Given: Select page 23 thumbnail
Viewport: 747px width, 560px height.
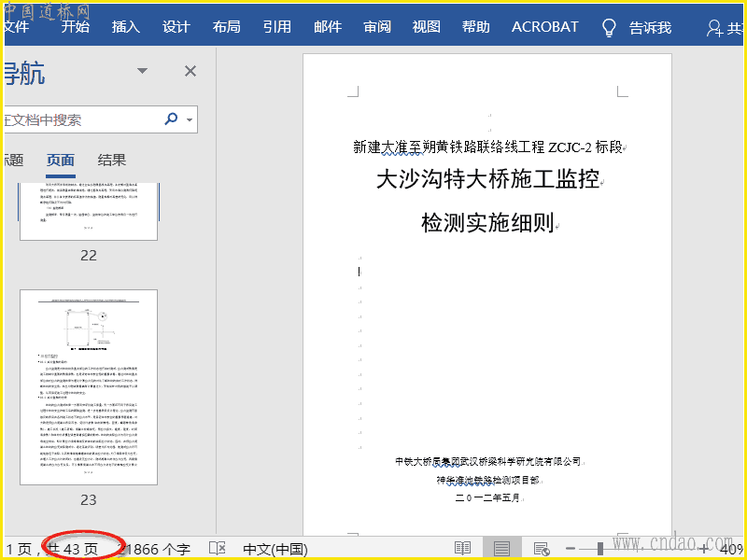Looking at the screenshot, I should point(89,387).
